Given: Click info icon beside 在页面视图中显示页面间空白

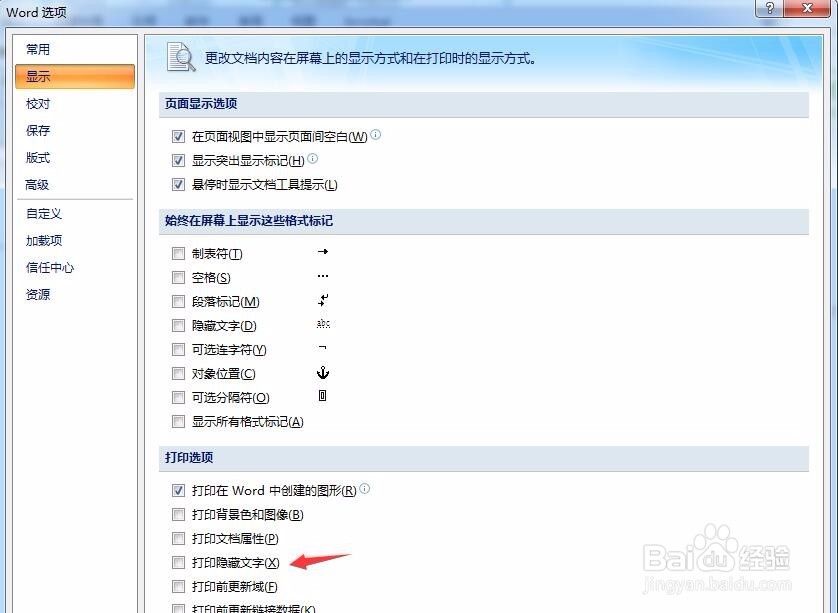Looking at the screenshot, I should click(376, 135).
